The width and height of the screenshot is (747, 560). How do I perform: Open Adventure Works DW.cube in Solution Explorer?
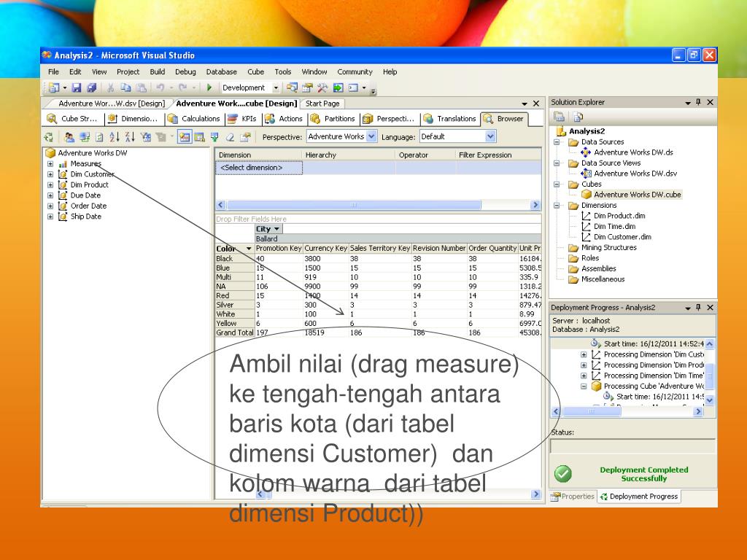[x=637, y=195]
